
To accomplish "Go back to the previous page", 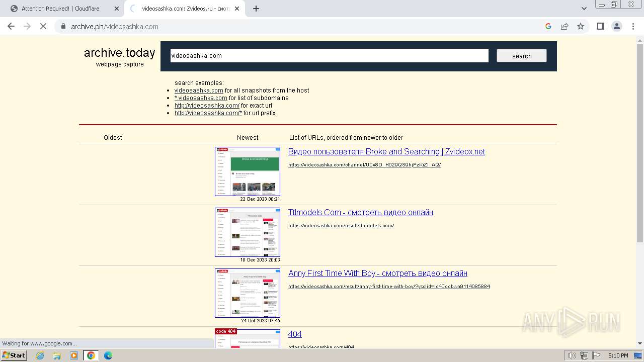I will coord(11,26).
